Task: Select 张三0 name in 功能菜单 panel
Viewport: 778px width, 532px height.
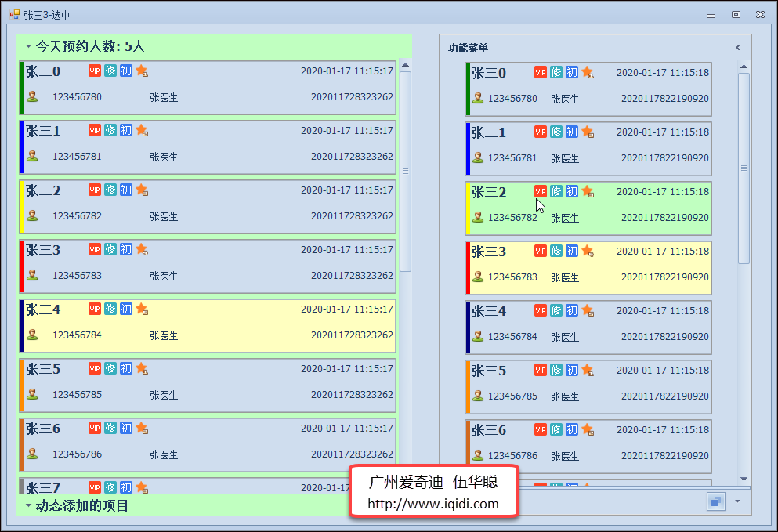Action: click(x=489, y=73)
